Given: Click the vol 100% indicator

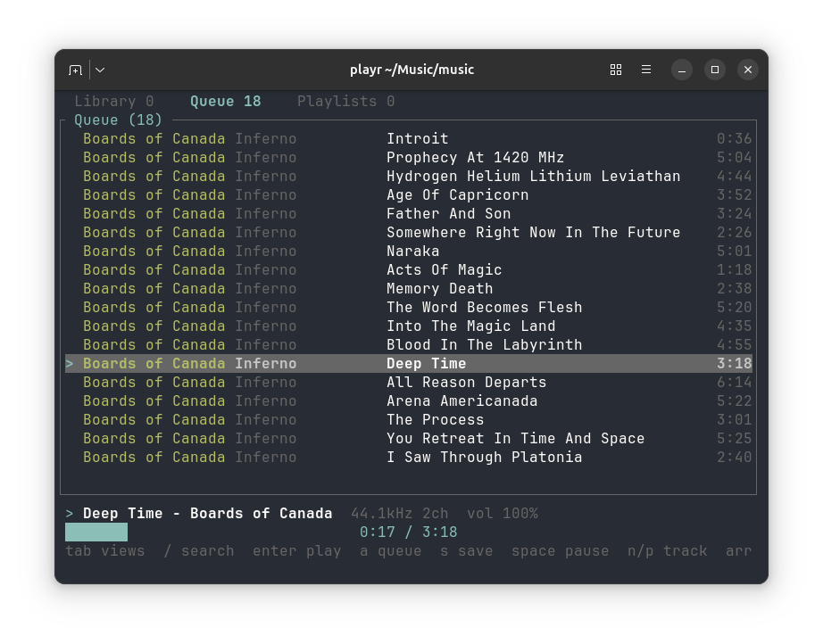Looking at the screenshot, I should click(x=503, y=514).
